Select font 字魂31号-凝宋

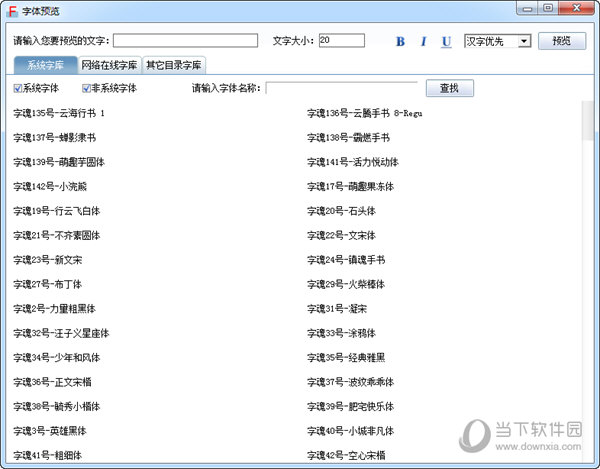point(337,309)
